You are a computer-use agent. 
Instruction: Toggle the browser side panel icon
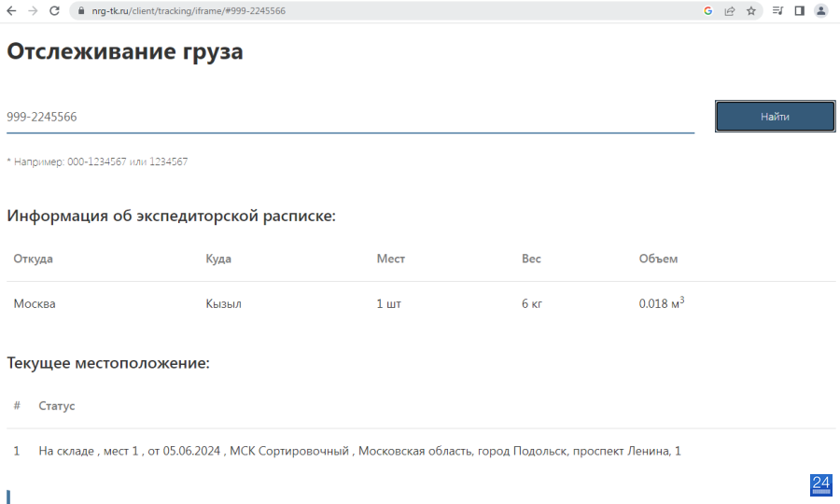(x=799, y=10)
